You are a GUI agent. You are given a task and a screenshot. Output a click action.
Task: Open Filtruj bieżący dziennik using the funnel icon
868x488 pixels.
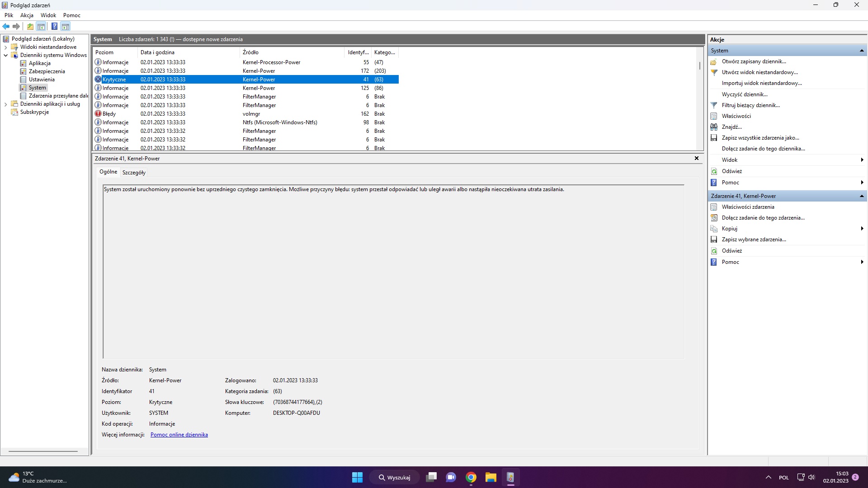(714, 105)
